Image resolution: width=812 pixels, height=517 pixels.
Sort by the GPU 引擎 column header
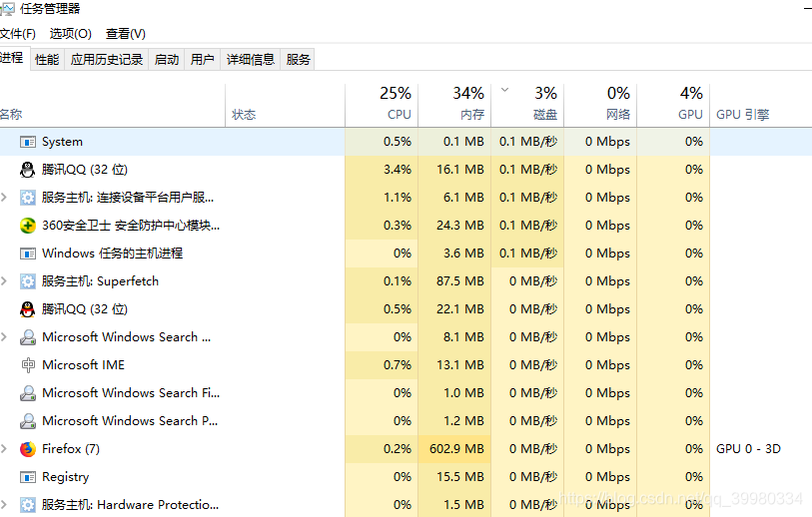click(761, 106)
